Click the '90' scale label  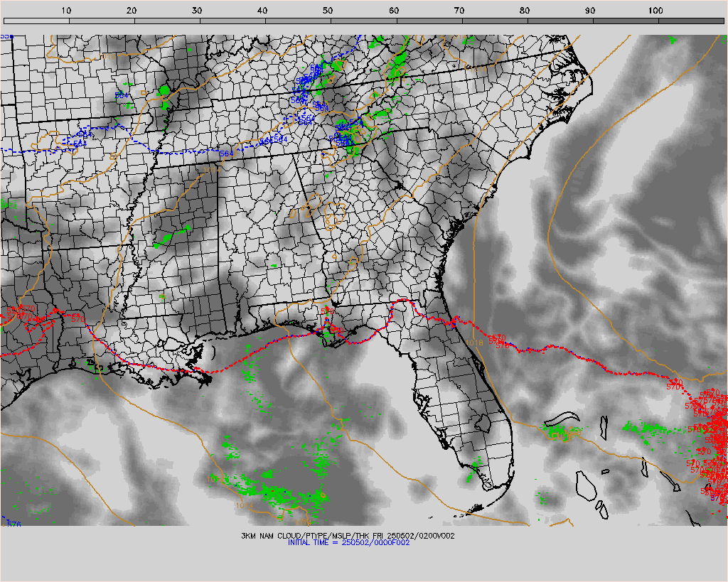click(x=590, y=10)
